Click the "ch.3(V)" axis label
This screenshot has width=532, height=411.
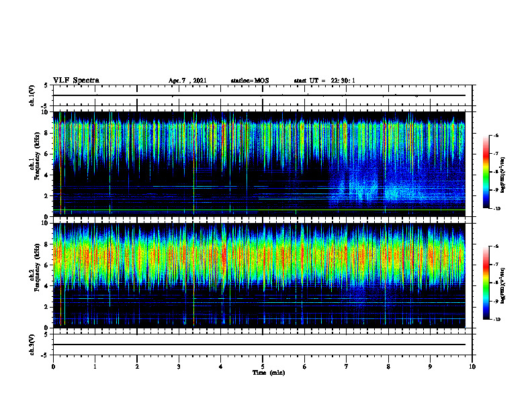click(x=32, y=345)
